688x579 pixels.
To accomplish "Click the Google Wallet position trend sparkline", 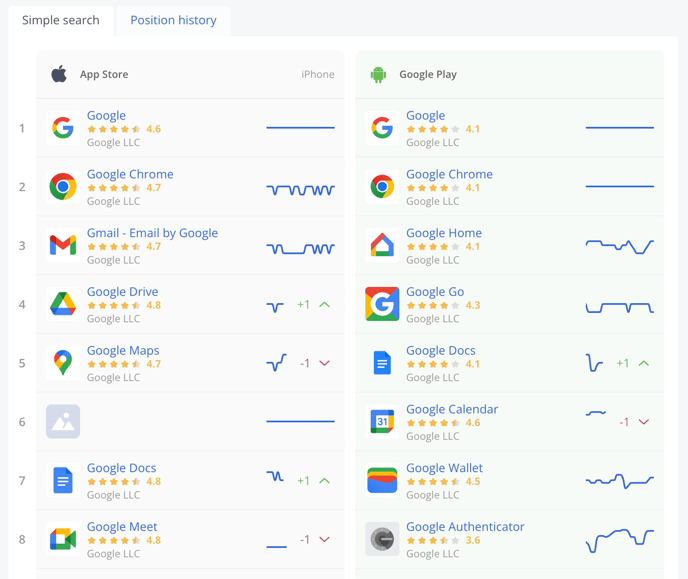I will coord(620,481).
